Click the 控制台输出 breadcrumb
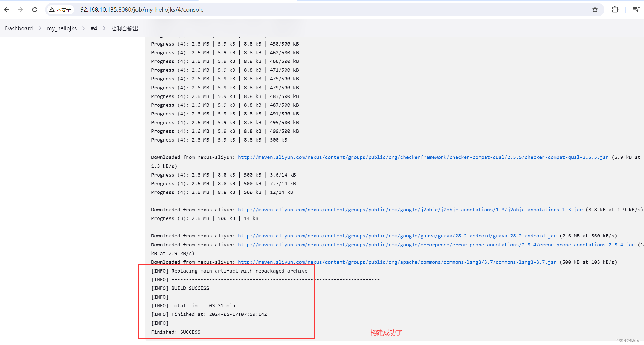644x345 pixels. pos(125,28)
